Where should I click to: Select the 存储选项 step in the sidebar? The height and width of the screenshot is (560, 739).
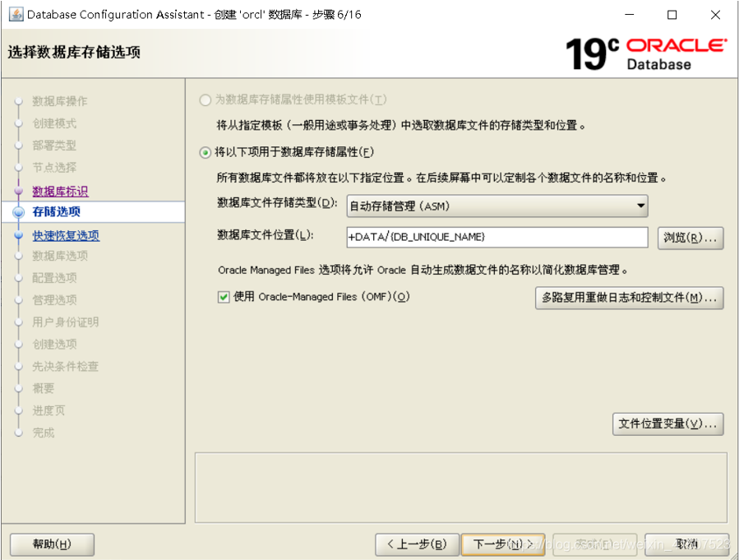pos(56,211)
